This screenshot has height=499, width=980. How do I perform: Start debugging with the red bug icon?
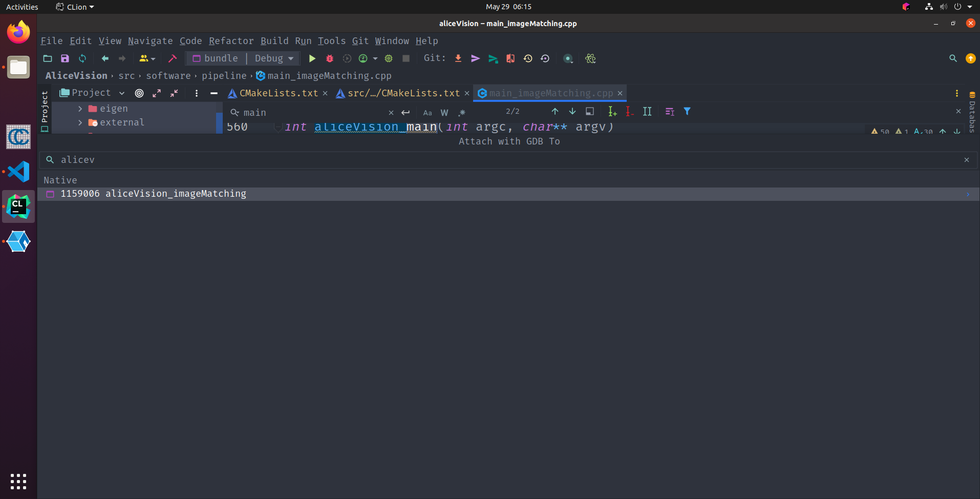[x=330, y=58]
